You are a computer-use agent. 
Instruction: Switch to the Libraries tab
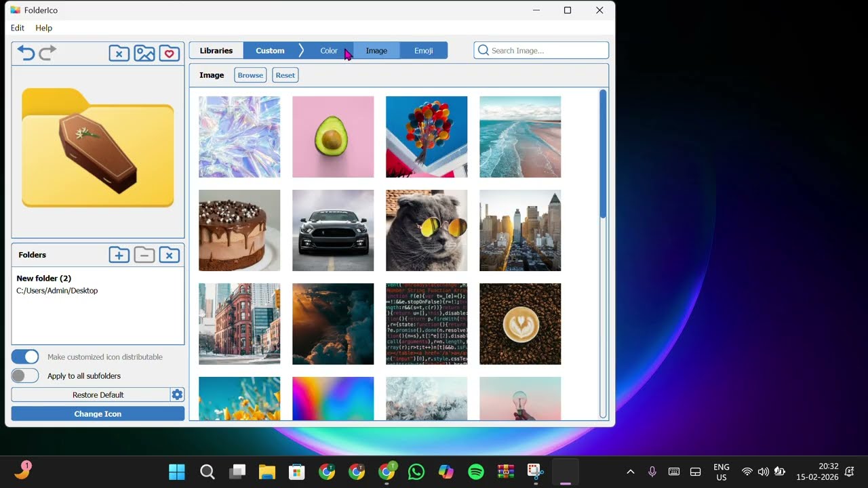point(216,50)
